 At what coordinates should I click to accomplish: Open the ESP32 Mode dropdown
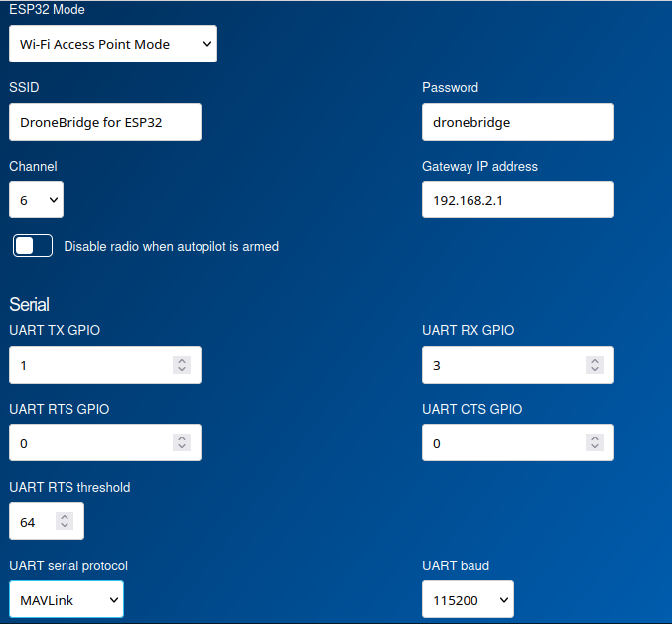(112, 44)
